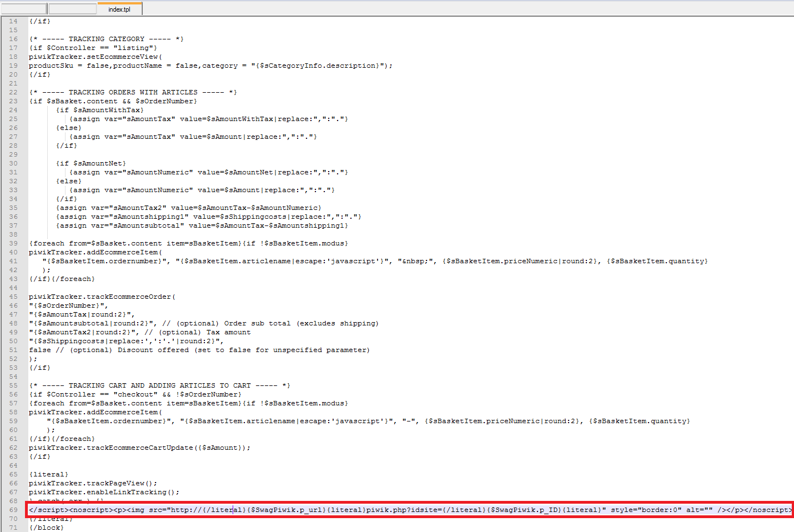Click the assign sAmountshipping1 line

pos(209,217)
